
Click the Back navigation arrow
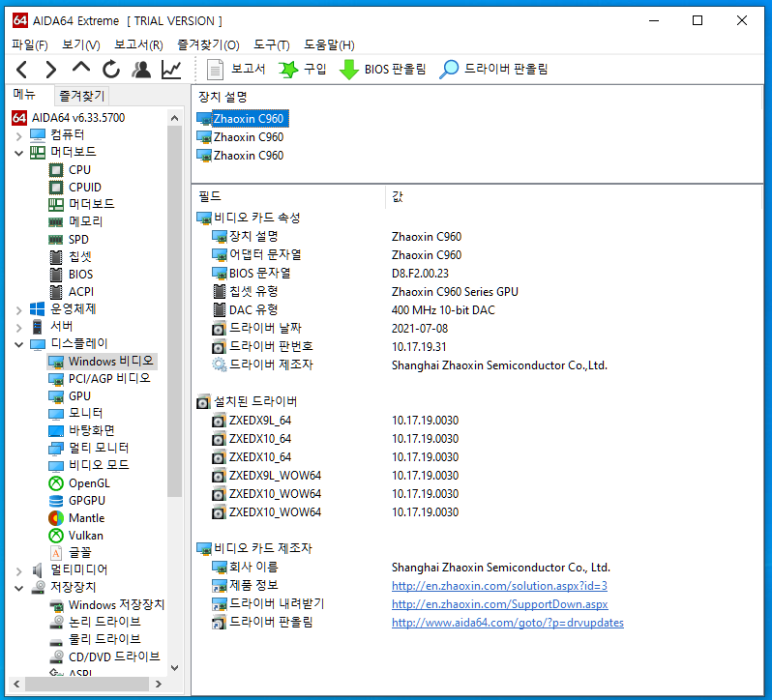(21, 70)
